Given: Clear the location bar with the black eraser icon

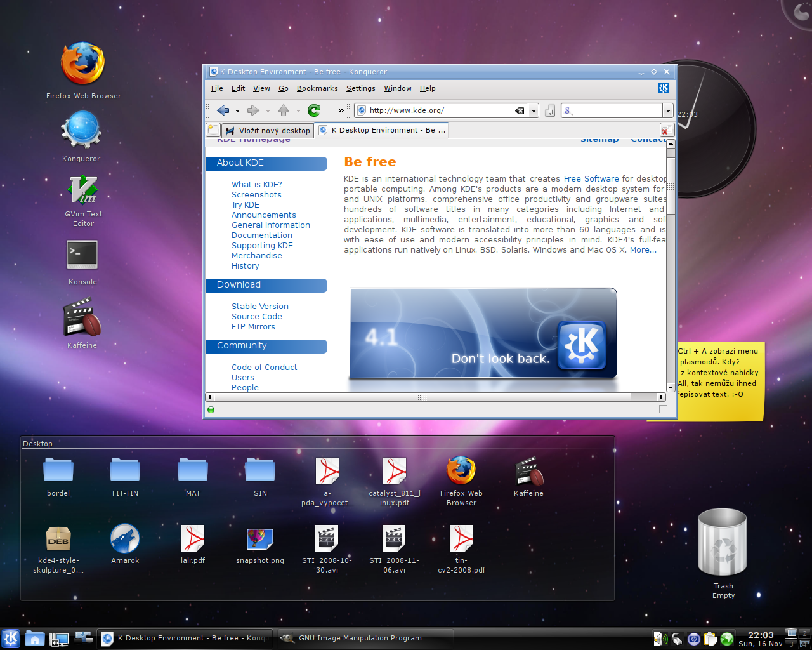Looking at the screenshot, I should click(520, 110).
